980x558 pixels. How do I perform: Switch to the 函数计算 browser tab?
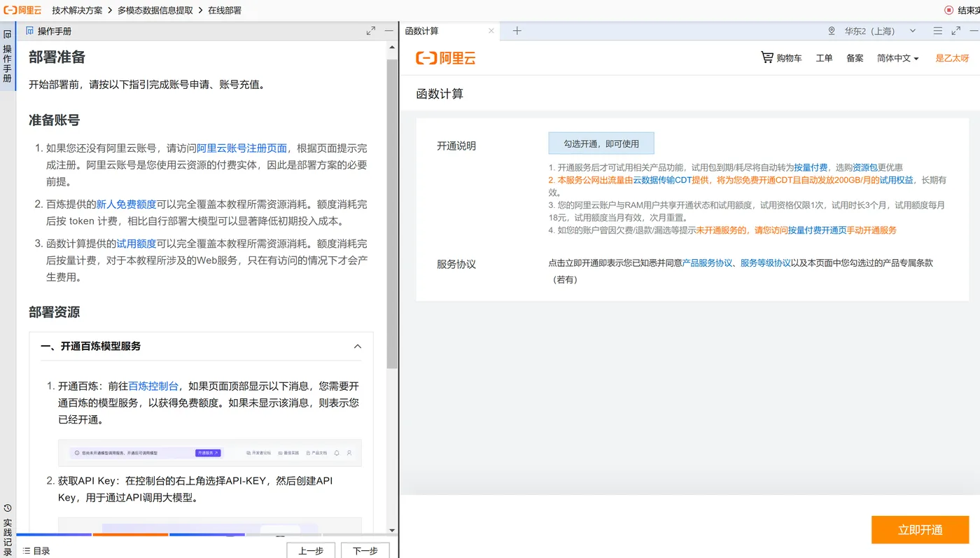click(422, 31)
